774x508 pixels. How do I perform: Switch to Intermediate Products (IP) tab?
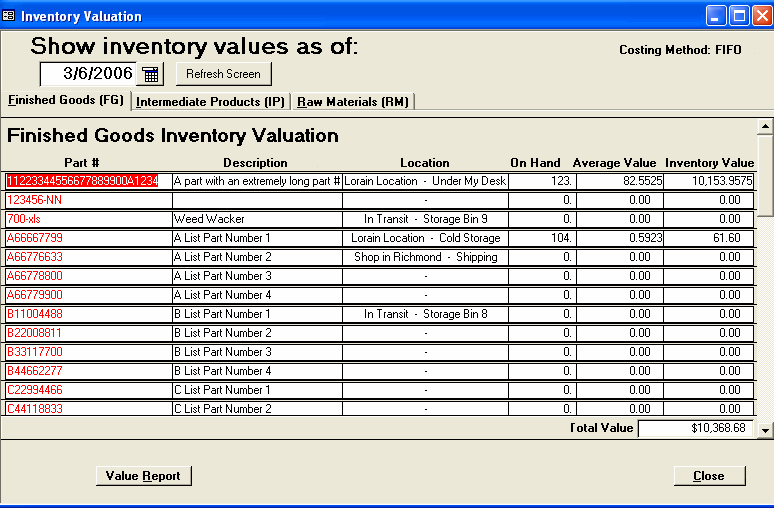point(211,102)
